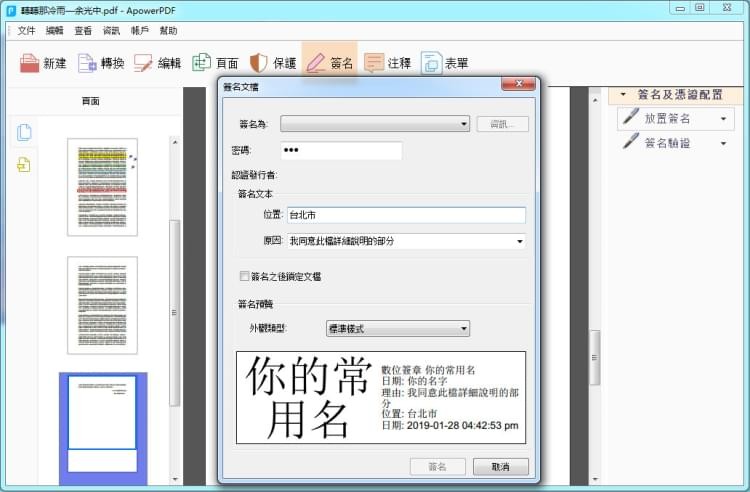This screenshot has height=492, width=750.
Task: Click the 簽名預覽 group label
Action: click(255, 304)
